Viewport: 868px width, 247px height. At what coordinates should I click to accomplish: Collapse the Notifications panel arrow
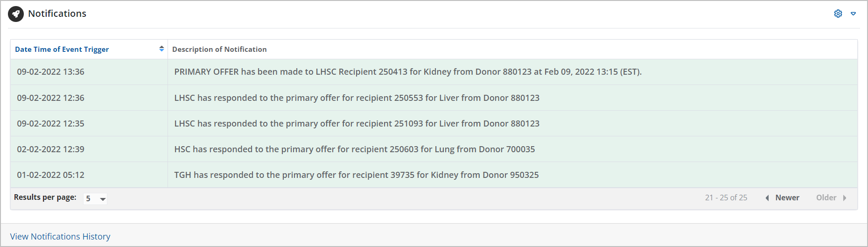853,14
